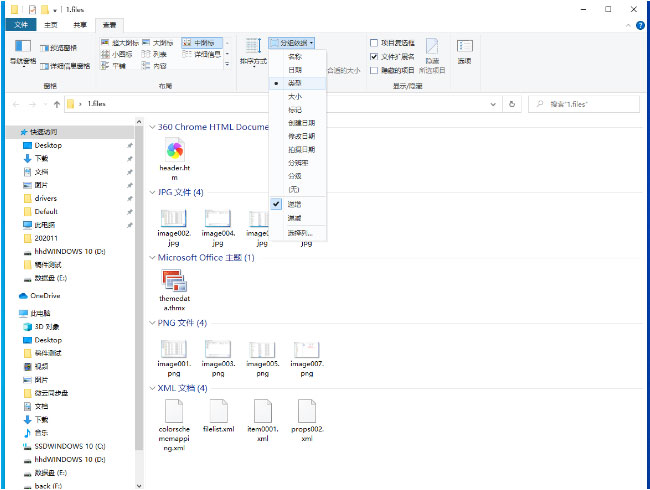The height and width of the screenshot is (490, 650).
Task: Open the 导航窗格 navigation pane button
Action: [x=23, y=52]
